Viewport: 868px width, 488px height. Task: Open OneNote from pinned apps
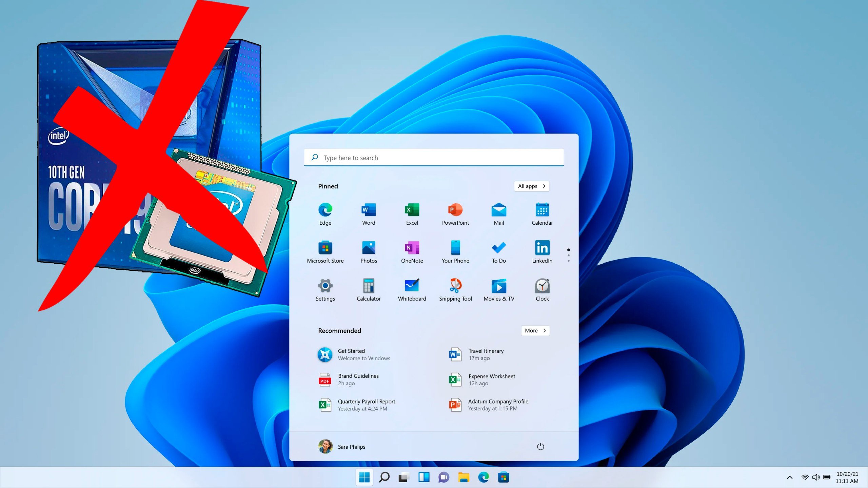point(412,252)
